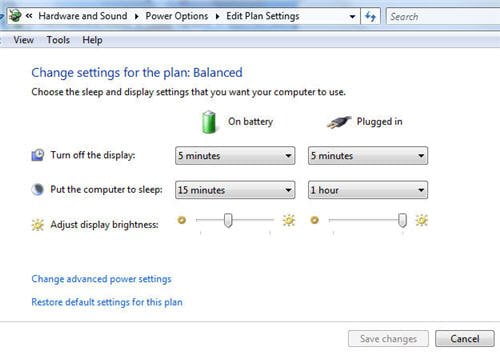Expand the Plugged in sleep dropdown showing 1 hour
This screenshot has width=500, height=362.
pos(368,190)
